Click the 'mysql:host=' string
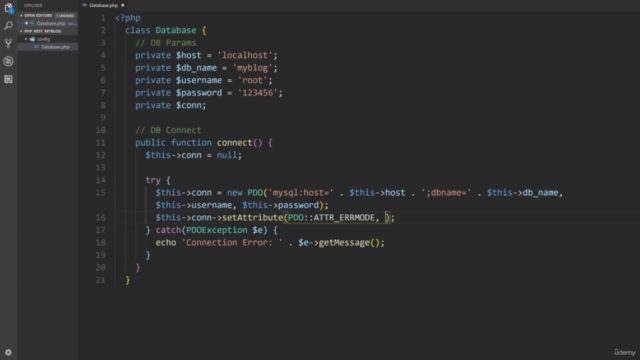640x360 pixels. coord(301,193)
